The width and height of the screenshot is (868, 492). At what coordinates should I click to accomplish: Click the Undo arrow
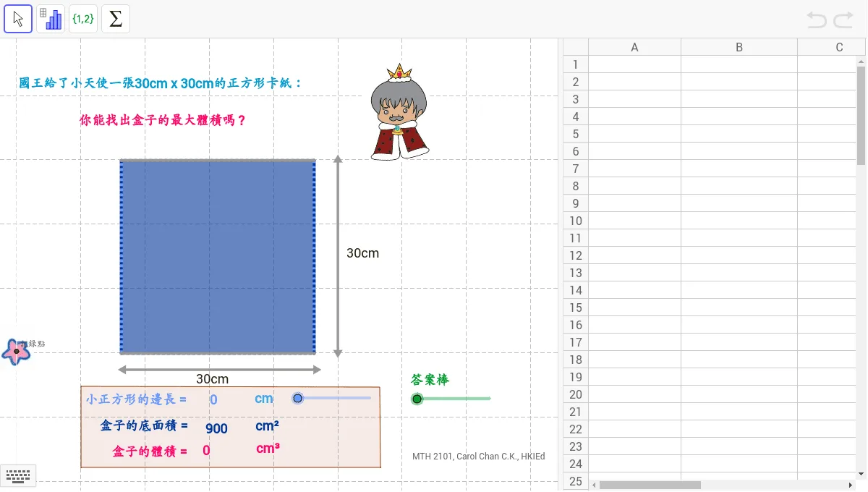point(817,20)
